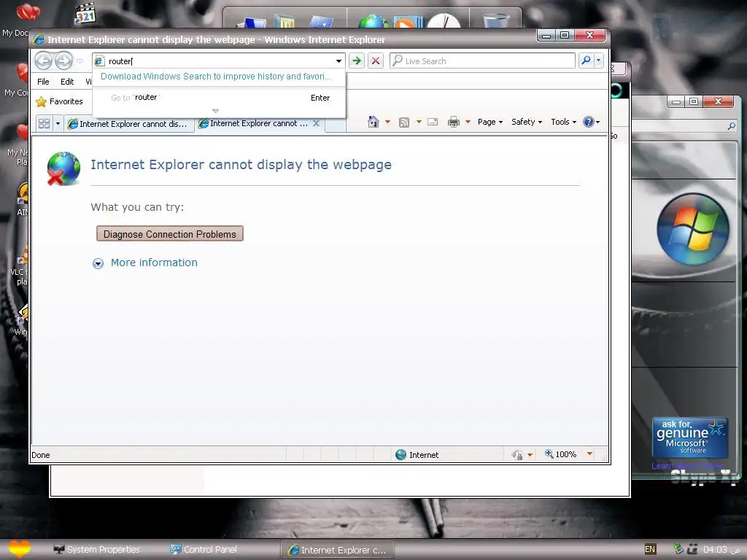Switch to first Internet Explorer cannot display tab
This screenshot has height=560, width=747.
click(x=128, y=124)
